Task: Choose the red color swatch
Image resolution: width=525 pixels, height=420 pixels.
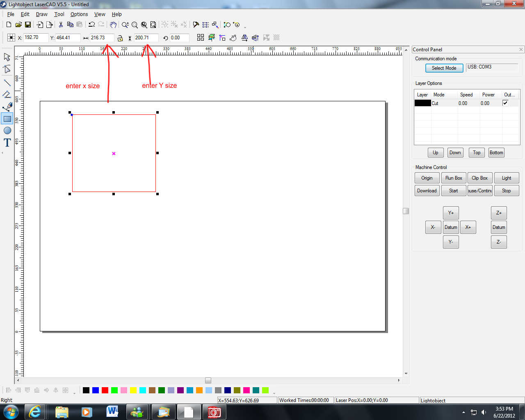Action: pyautogui.click(x=105, y=390)
